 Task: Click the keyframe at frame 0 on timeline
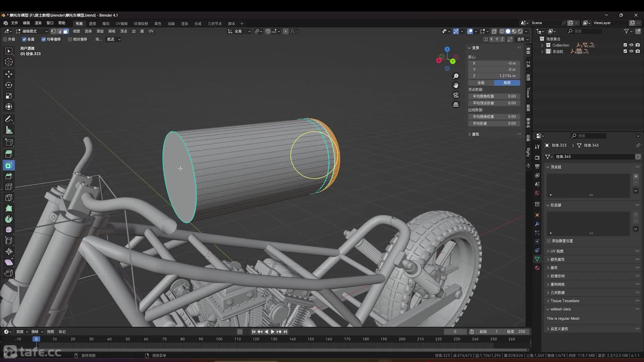[36, 339]
